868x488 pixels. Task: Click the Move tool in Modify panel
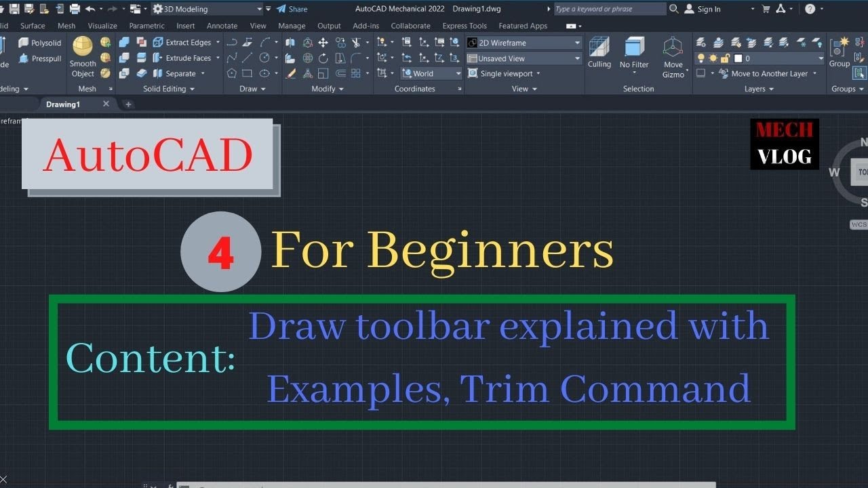coord(323,42)
